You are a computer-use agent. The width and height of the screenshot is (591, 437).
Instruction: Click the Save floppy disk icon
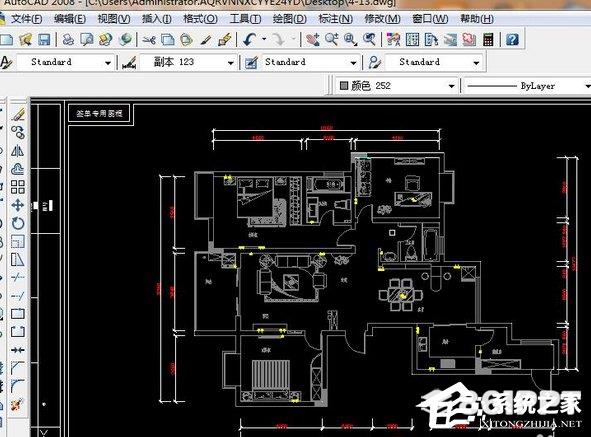pyautogui.click(x=44, y=39)
